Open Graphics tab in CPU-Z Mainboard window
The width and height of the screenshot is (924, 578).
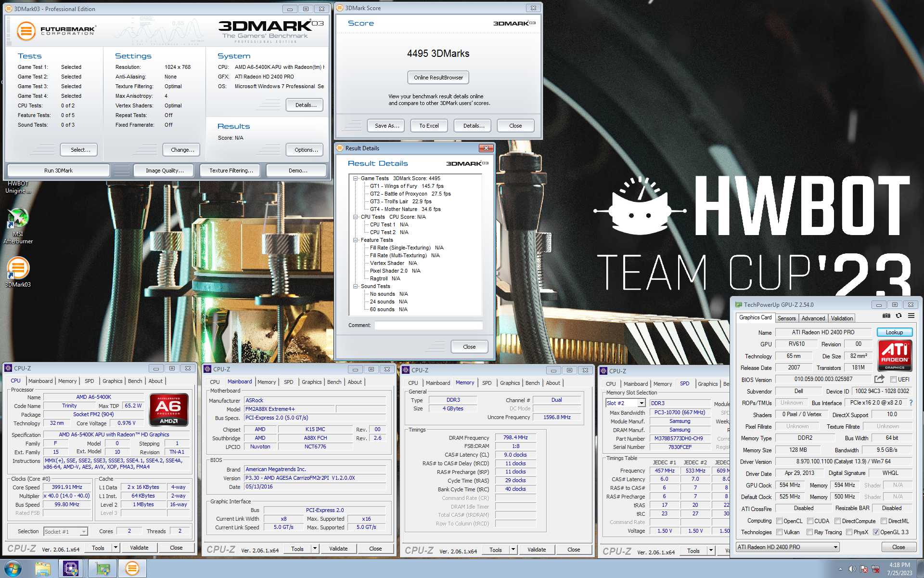tap(312, 381)
